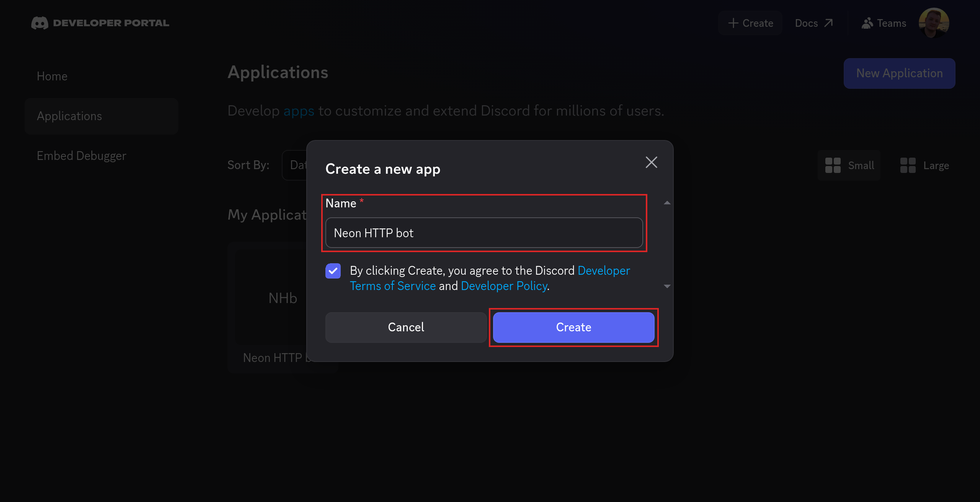Image resolution: width=980 pixels, height=502 pixels.
Task: Click the Small grid view icon
Action: [x=833, y=165]
